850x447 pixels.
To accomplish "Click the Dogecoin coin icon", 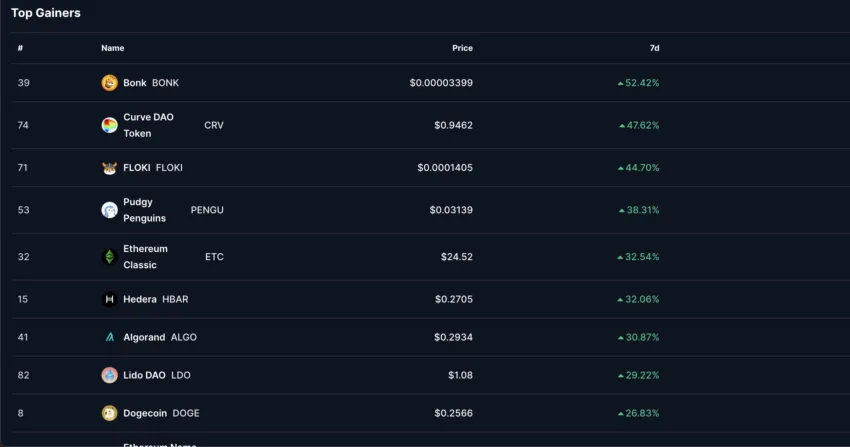I will click(x=110, y=413).
